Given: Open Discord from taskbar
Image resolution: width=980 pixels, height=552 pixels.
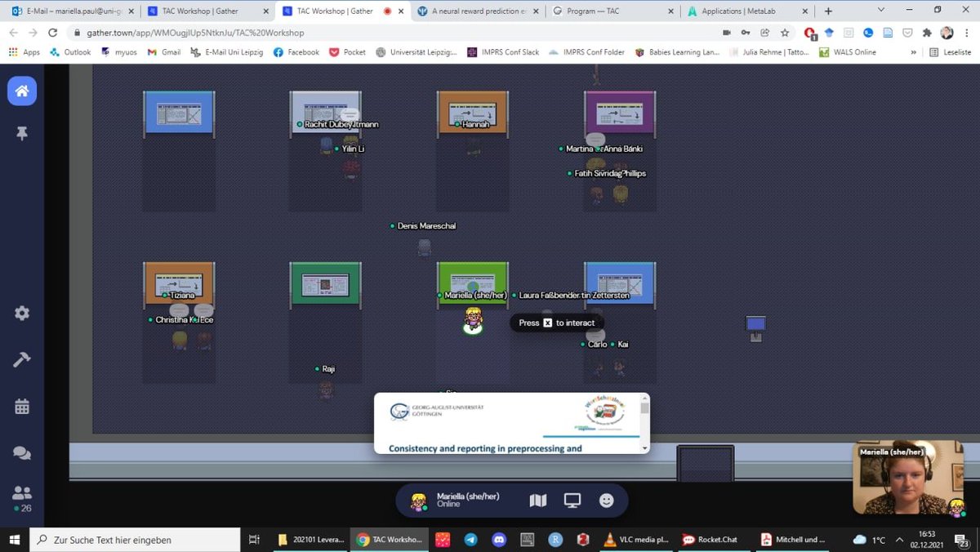Looking at the screenshot, I should (x=499, y=540).
